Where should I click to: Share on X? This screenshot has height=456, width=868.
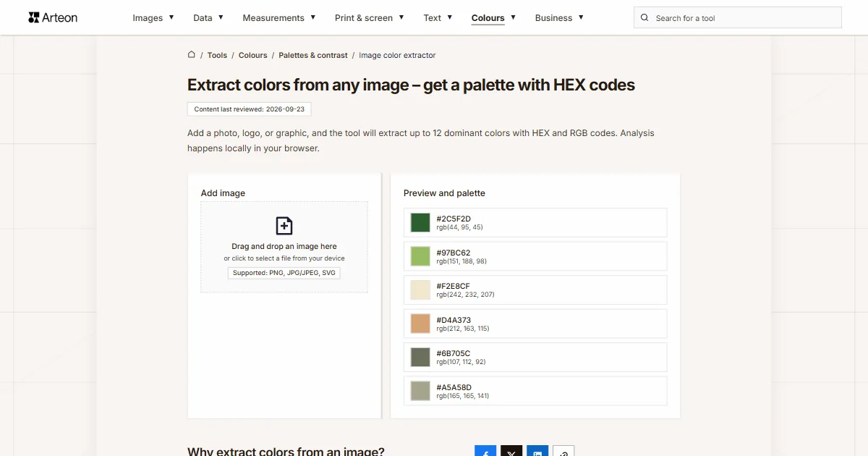tap(511, 452)
